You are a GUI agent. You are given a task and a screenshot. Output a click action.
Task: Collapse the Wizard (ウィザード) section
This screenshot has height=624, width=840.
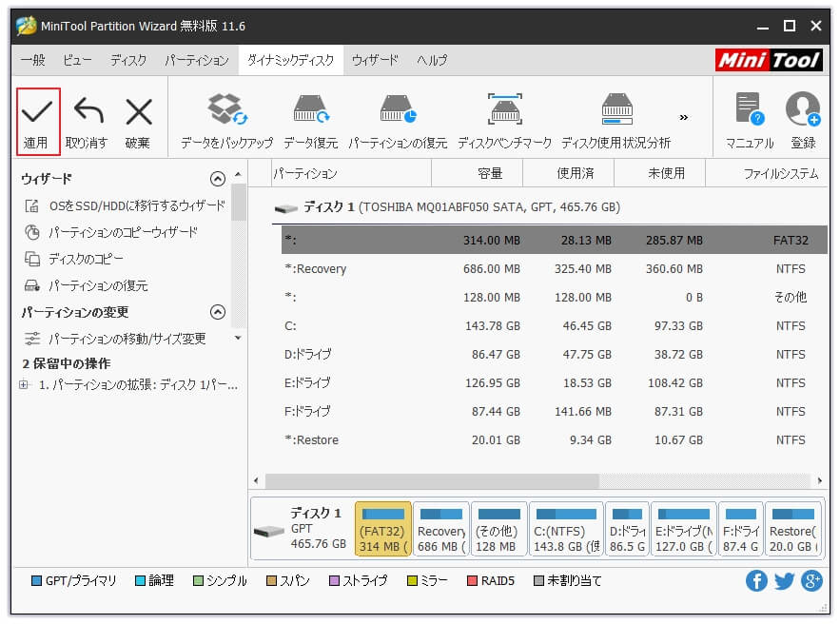click(x=218, y=179)
